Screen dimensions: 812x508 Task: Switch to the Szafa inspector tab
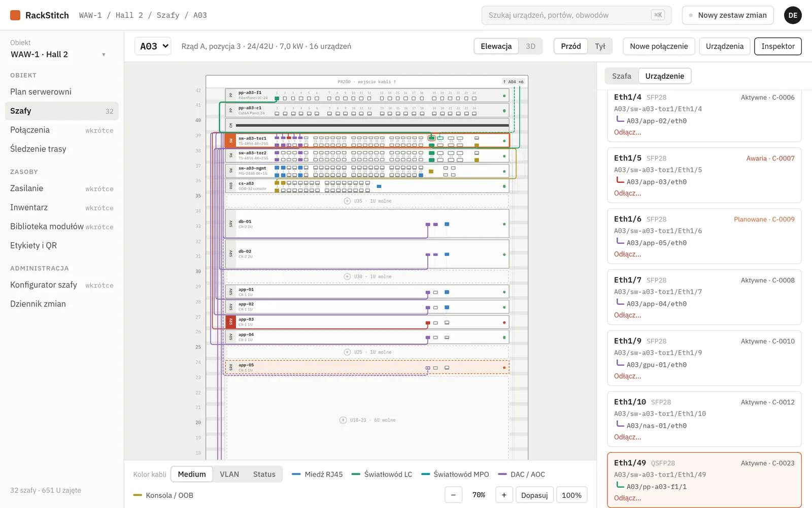pos(622,76)
